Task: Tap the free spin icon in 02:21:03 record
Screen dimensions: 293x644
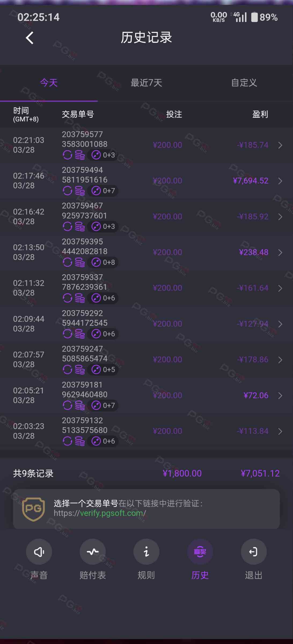Action: pyautogui.click(x=67, y=155)
